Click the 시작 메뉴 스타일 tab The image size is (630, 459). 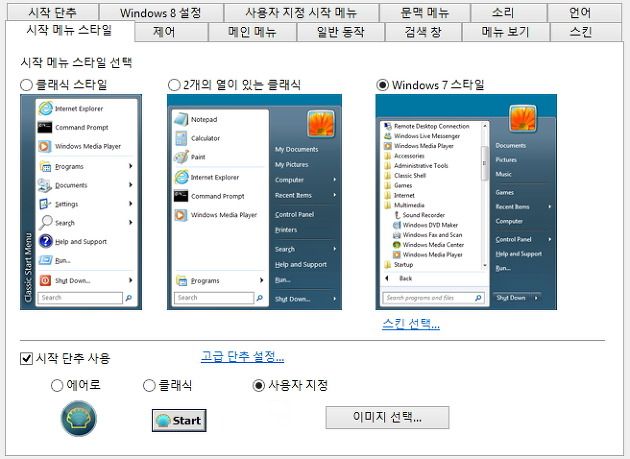coord(70,30)
